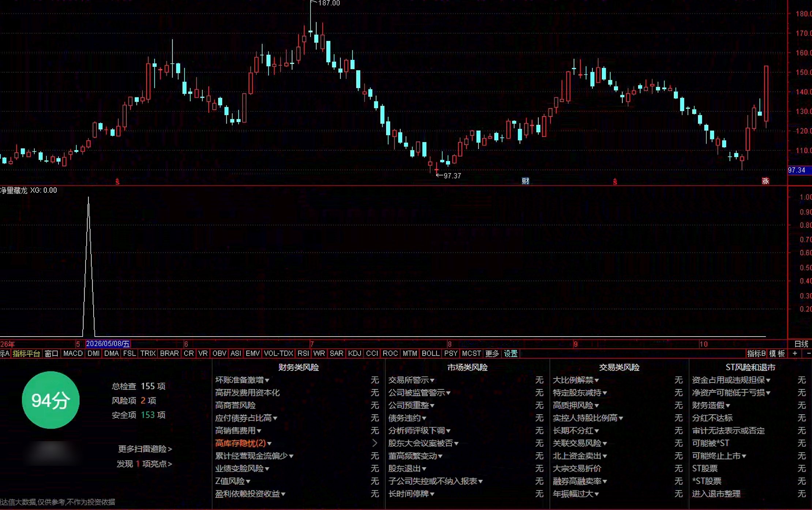Select VOL-TDX indicator tab
The image size is (812, 510).
(x=278, y=353)
